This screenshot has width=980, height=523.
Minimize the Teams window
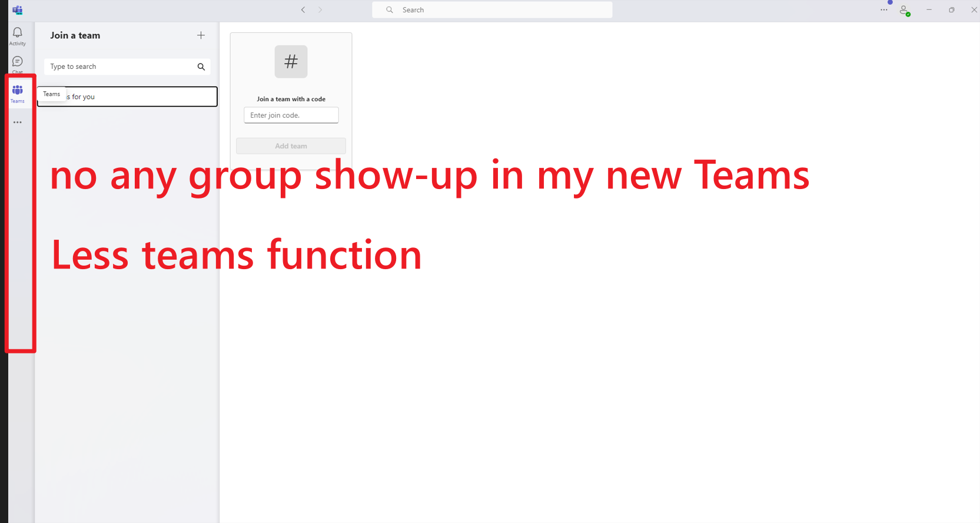[x=929, y=10]
